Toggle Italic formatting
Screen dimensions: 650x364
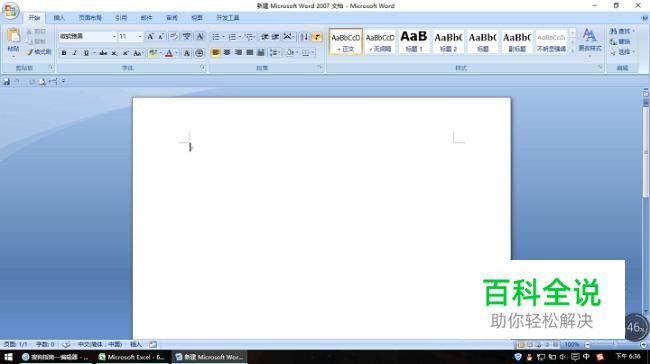(x=75, y=53)
